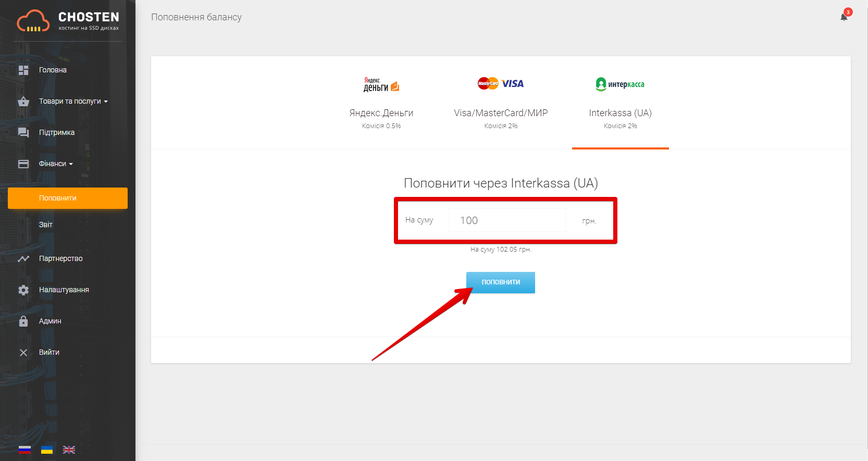Screen dimensions: 868x461
Task: Expand the Фінанси menu
Action: [56, 164]
